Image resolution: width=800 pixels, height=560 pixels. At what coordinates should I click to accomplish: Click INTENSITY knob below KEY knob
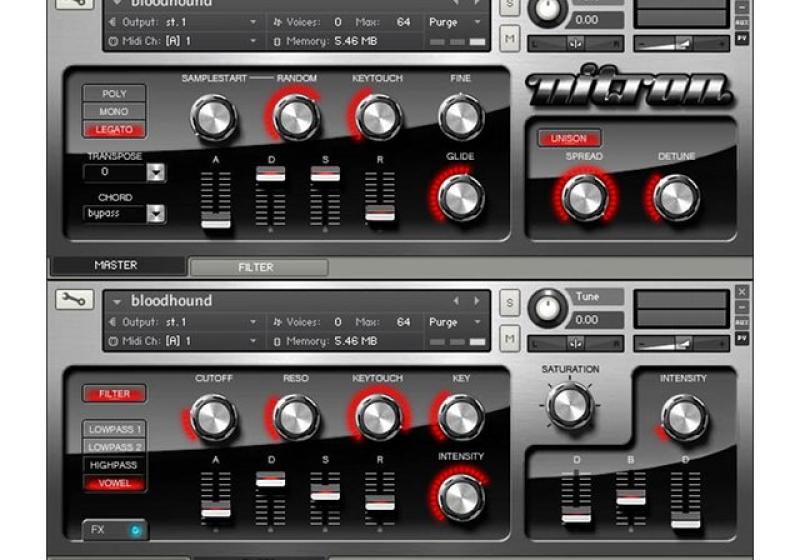[461, 498]
